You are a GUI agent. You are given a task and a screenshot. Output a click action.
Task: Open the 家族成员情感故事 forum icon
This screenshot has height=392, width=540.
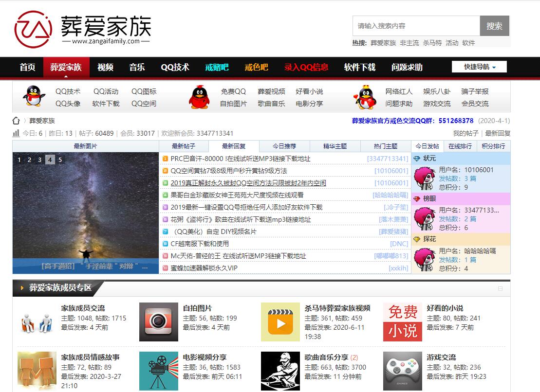pos(37,371)
